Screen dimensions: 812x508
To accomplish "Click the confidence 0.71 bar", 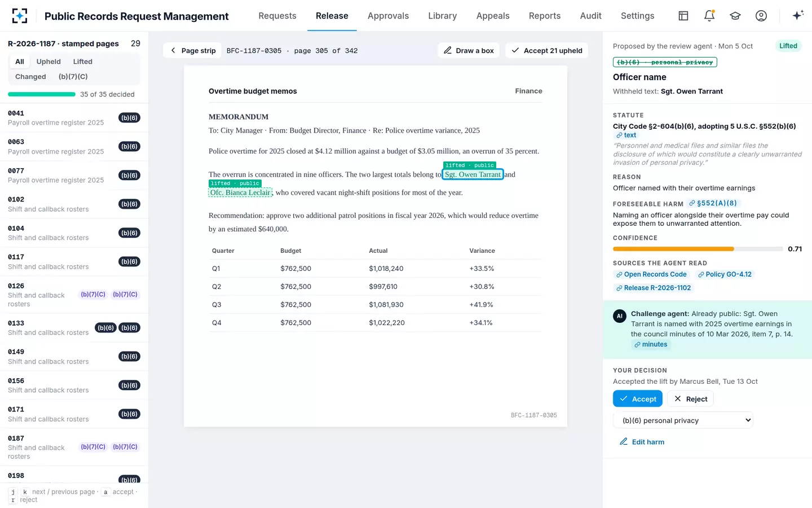I will 699,249.
